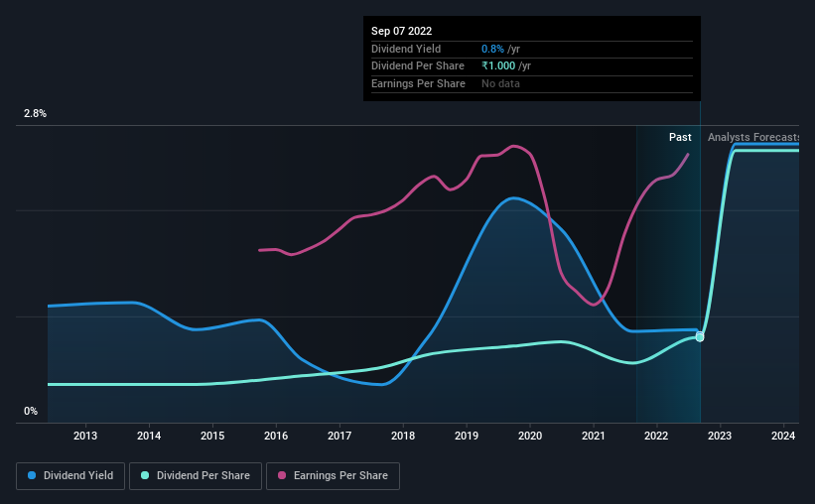Image resolution: width=815 pixels, height=504 pixels.
Task: Click the 0.8% dividend yield value
Action: [x=492, y=49]
